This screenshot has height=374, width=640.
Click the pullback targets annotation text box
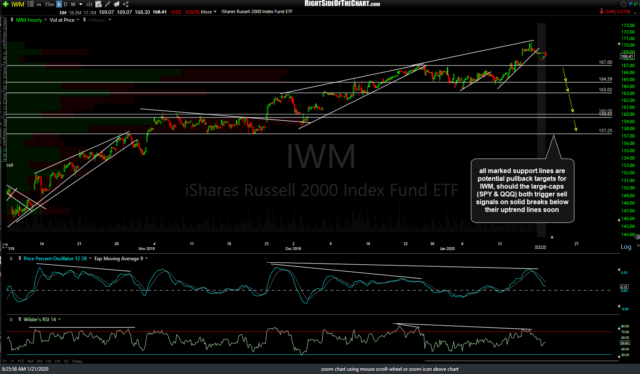(x=522, y=190)
